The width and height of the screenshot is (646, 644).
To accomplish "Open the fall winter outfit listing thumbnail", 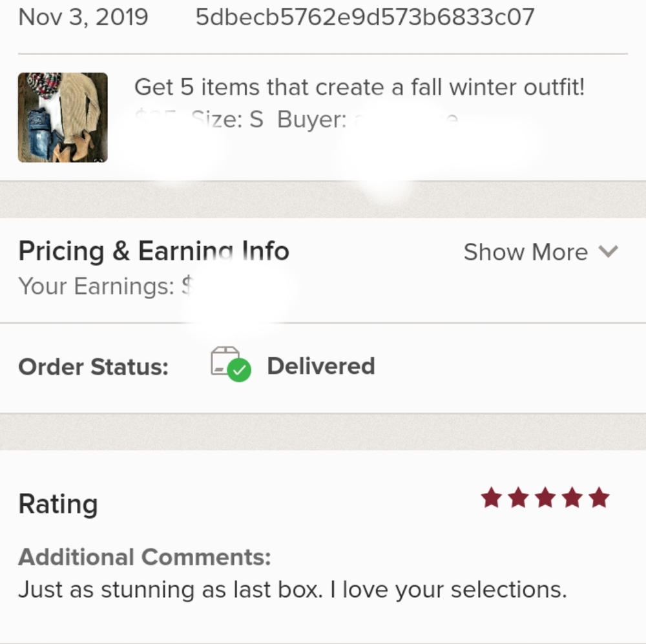I will point(63,117).
